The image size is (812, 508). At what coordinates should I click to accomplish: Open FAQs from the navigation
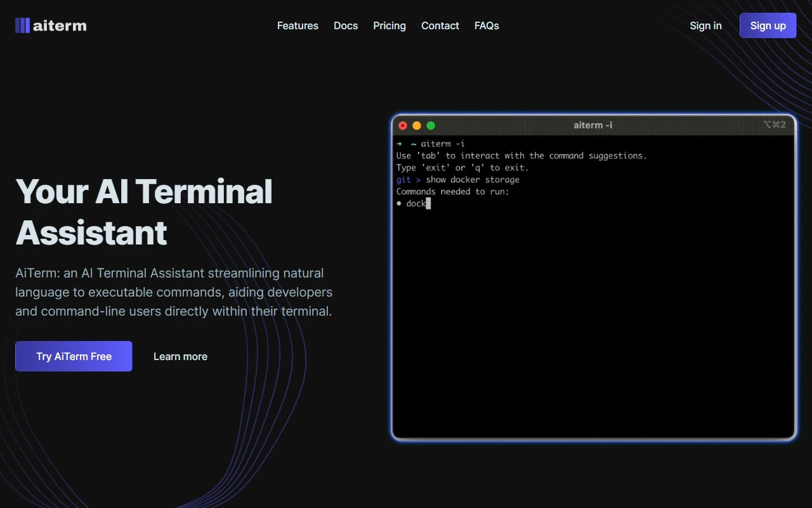point(487,25)
